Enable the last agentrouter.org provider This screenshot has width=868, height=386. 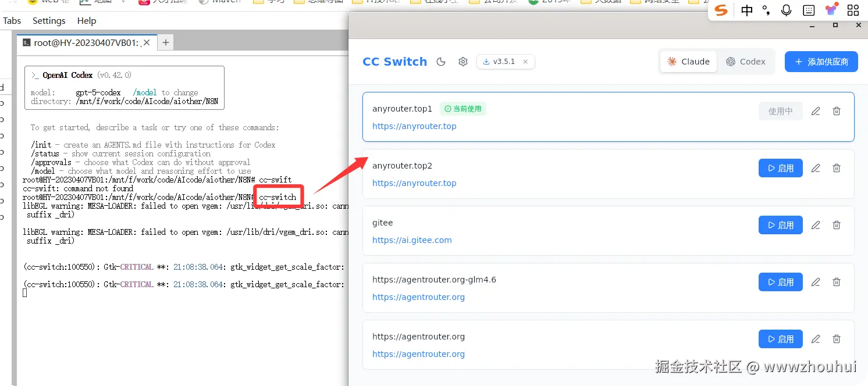coord(781,339)
